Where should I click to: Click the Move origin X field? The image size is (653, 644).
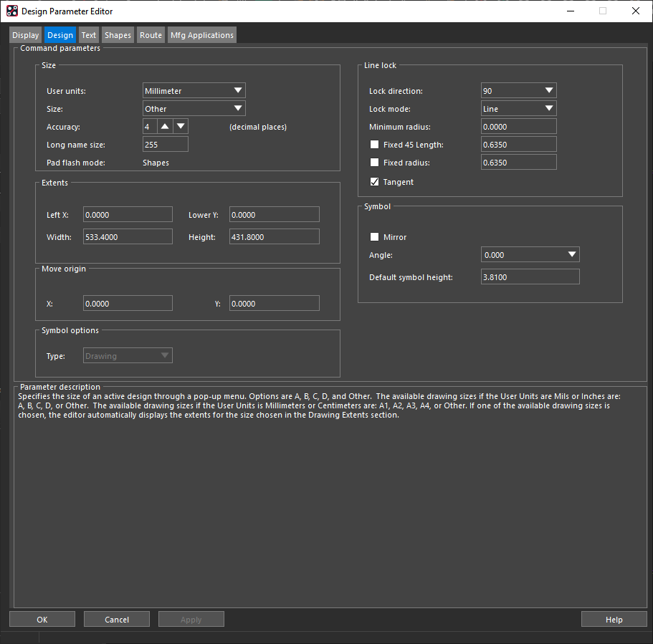coord(128,304)
